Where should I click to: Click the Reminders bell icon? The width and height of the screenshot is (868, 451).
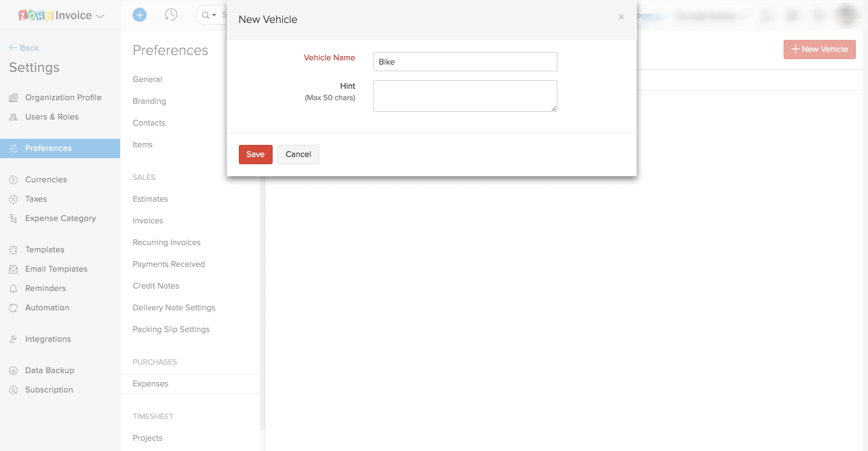pos(13,289)
